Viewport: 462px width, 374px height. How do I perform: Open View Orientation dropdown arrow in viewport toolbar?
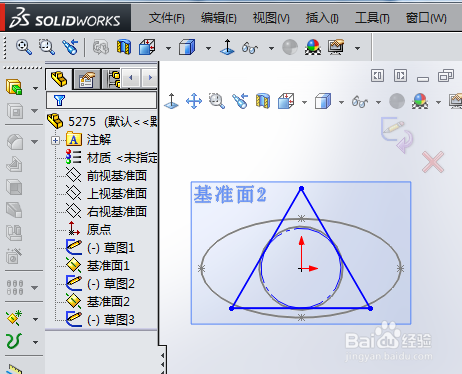pyautogui.click(x=304, y=102)
